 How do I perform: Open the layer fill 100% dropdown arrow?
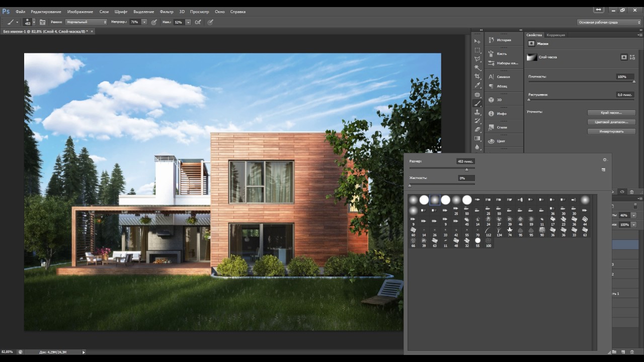click(633, 225)
